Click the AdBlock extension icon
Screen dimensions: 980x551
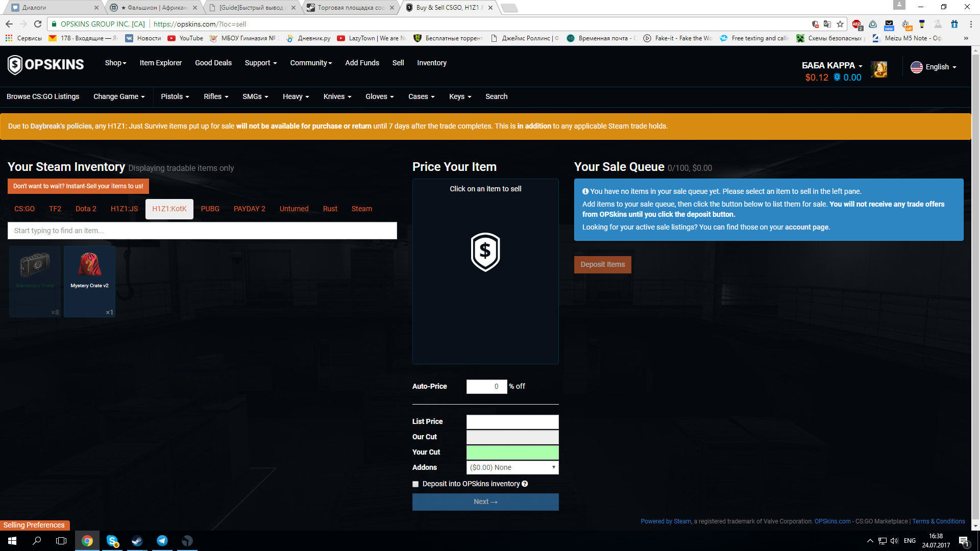coord(856,24)
